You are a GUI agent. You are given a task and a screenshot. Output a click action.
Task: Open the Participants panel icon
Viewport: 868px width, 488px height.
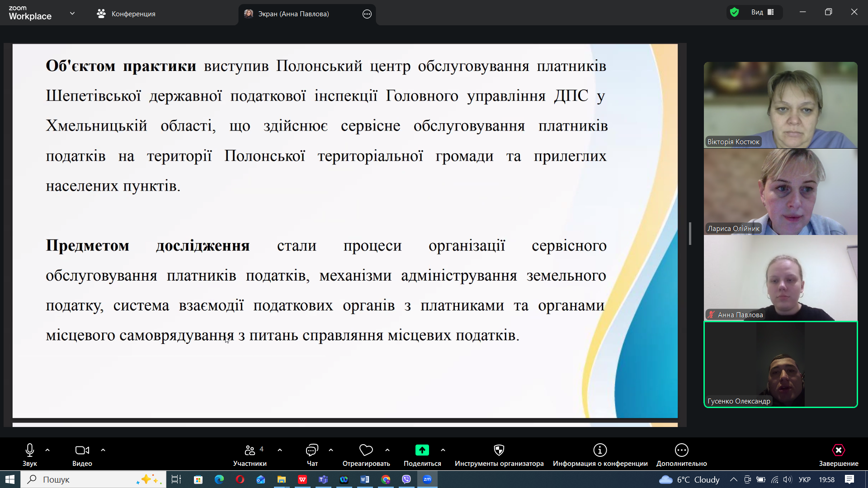tap(250, 450)
